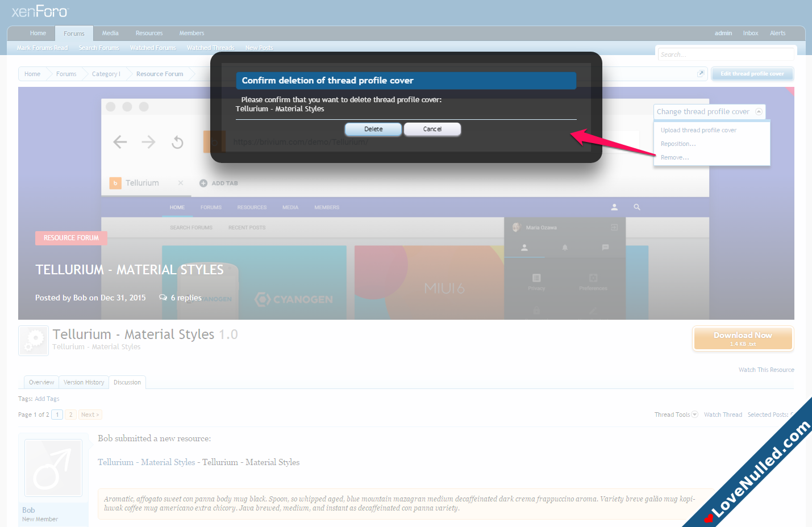Open Bob's username under the avatar
Image resolution: width=812 pixels, height=527 pixels.
[x=28, y=510]
